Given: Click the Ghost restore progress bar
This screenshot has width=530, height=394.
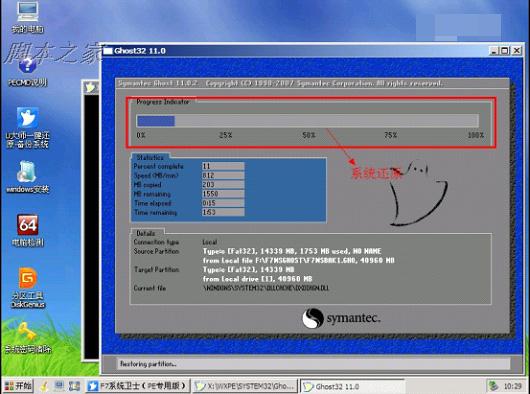Looking at the screenshot, I should coord(308,121).
